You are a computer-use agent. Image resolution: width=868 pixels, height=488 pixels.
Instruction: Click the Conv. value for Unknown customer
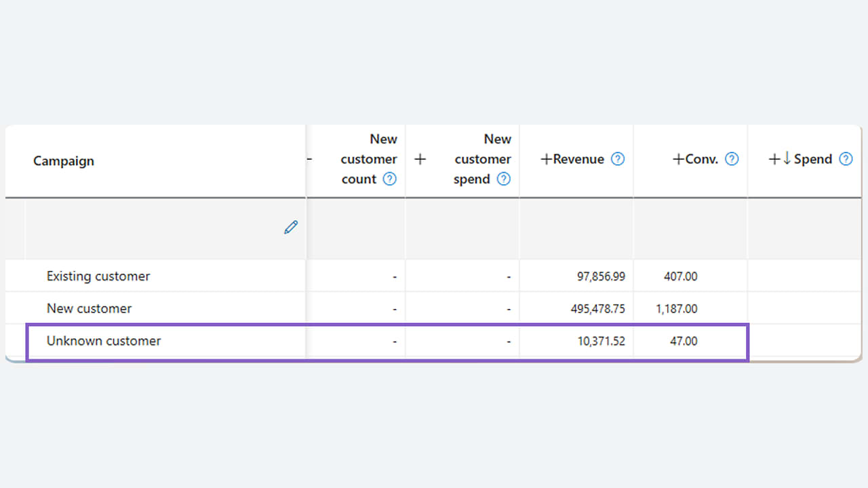683,341
